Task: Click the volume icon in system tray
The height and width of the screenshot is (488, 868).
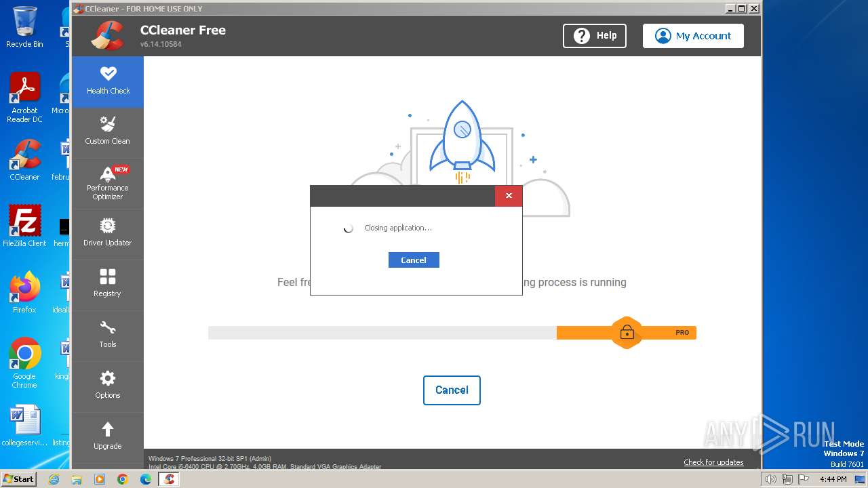Action: click(x=771, y=479)
